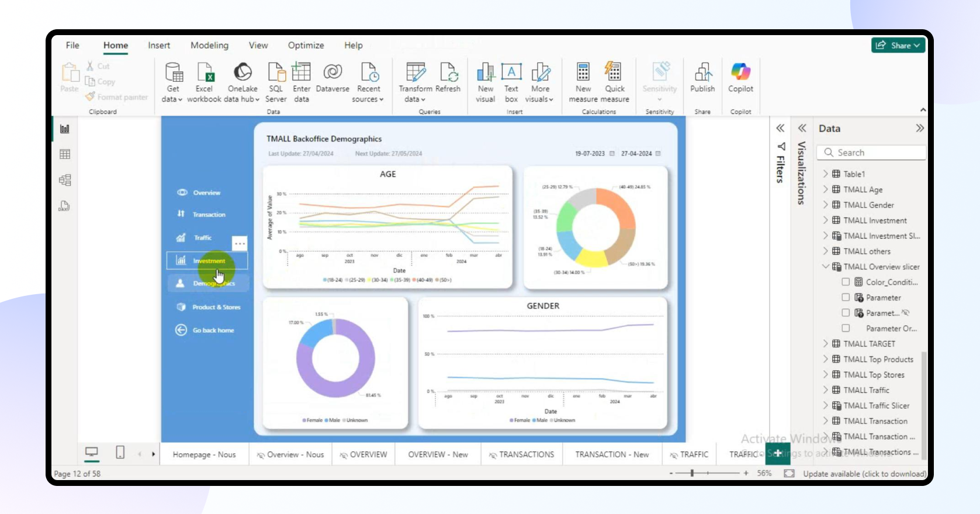
Task: Switch to Report view in the left sidebar
Action: coord(65,129)
